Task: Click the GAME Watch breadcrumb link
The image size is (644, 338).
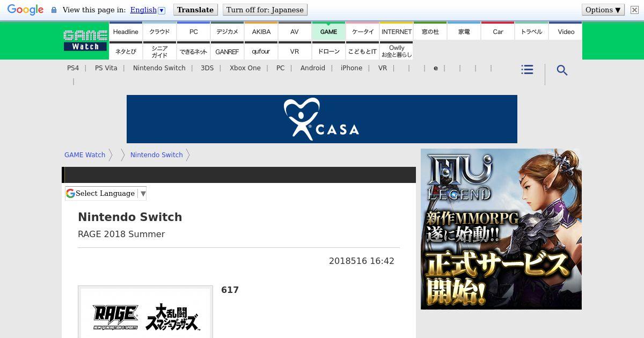Action: coord(85,155)
